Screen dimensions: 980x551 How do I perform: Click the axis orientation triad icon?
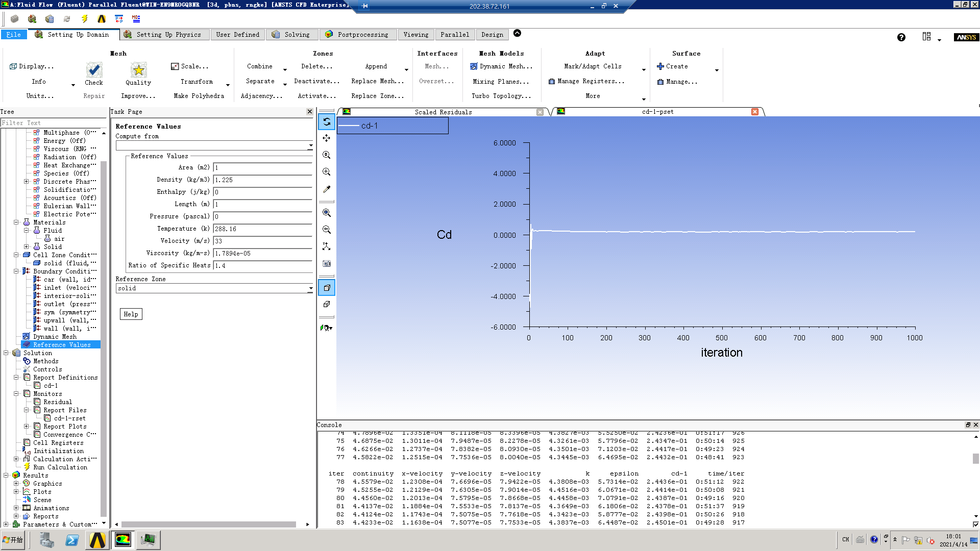(x=327, y=246)
